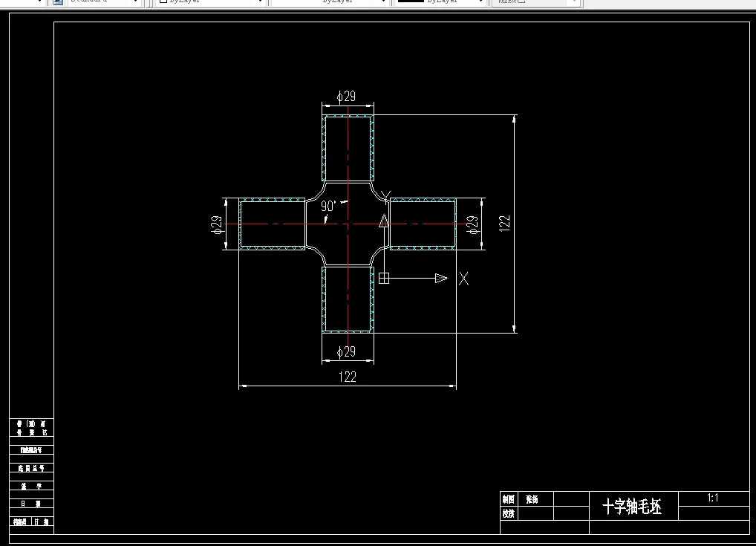
Task: Click the UCS origin square icon
Action: click(x=384, y=279)
